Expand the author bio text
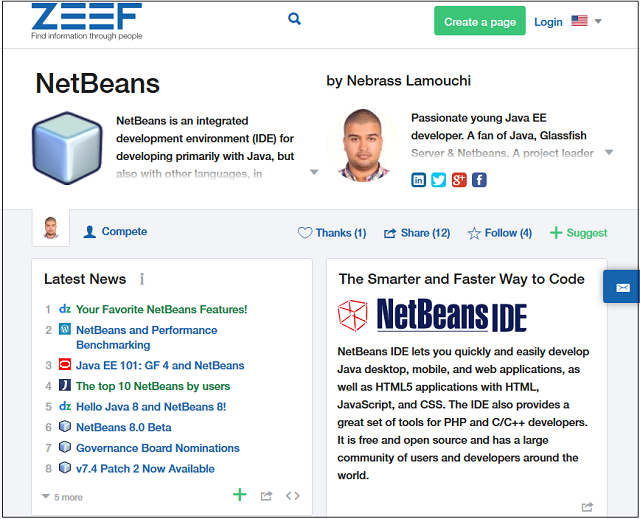Image resolution: width=640 pixels, height=519 pixels. (x=609, y=152)
